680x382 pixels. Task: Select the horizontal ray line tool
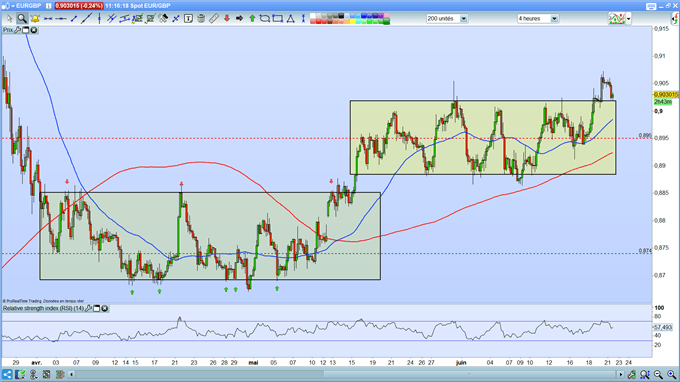[61, 19]
